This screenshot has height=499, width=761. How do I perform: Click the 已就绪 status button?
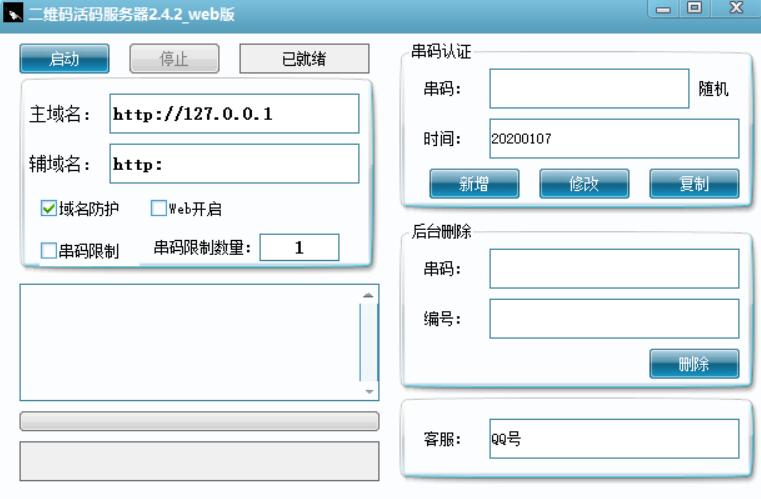point(304,59)
